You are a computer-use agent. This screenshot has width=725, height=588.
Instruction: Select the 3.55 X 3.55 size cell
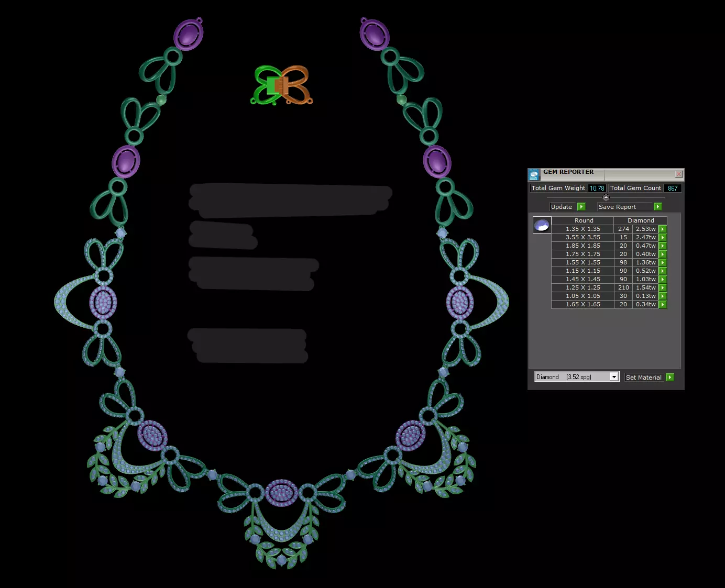pyautogui.click(x=583, y=237)
